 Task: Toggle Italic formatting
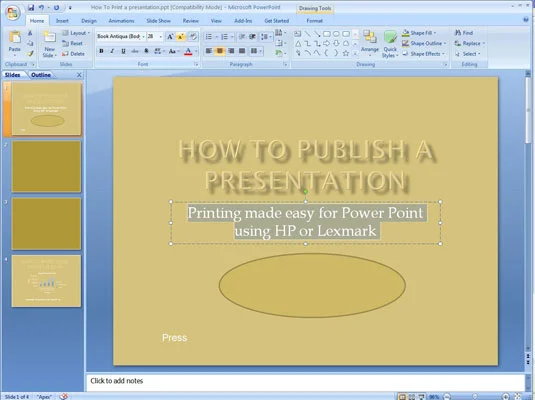(x=112, y=51)
